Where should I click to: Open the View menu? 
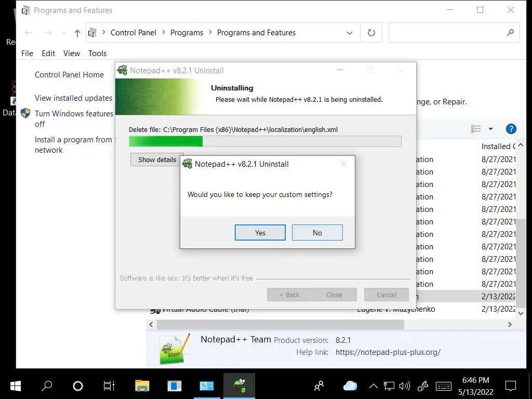coord(72,54)
